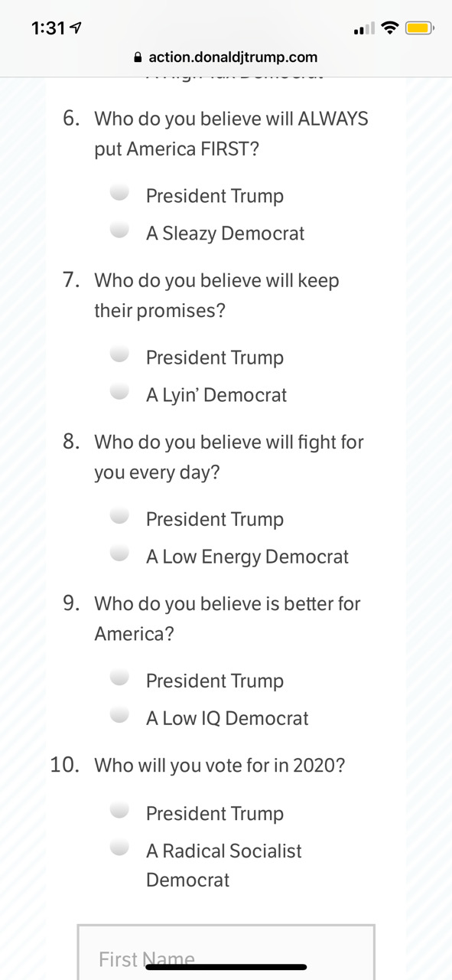Screen dimensions: 452x980
Task: Tap the question 10 voting text
Action: click(x=219, y=766)
